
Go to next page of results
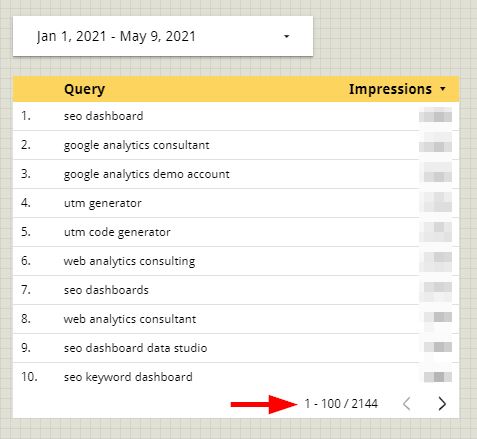(442, 404)
